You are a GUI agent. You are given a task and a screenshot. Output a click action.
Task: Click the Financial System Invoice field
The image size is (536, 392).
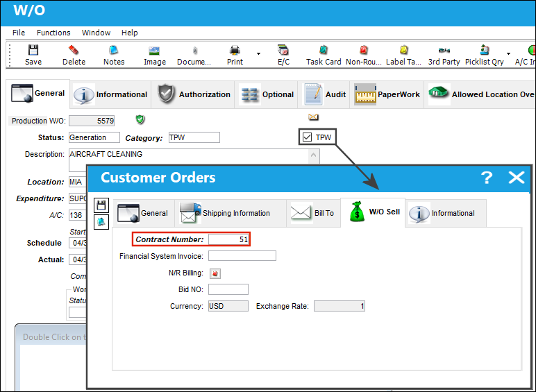coord(242,256)
